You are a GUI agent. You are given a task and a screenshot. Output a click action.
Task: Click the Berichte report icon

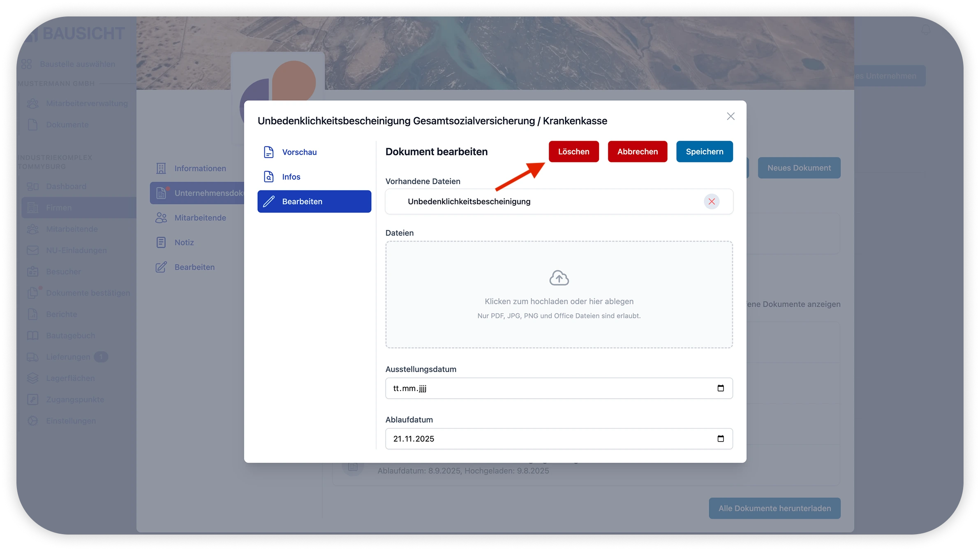click(32, 314)
